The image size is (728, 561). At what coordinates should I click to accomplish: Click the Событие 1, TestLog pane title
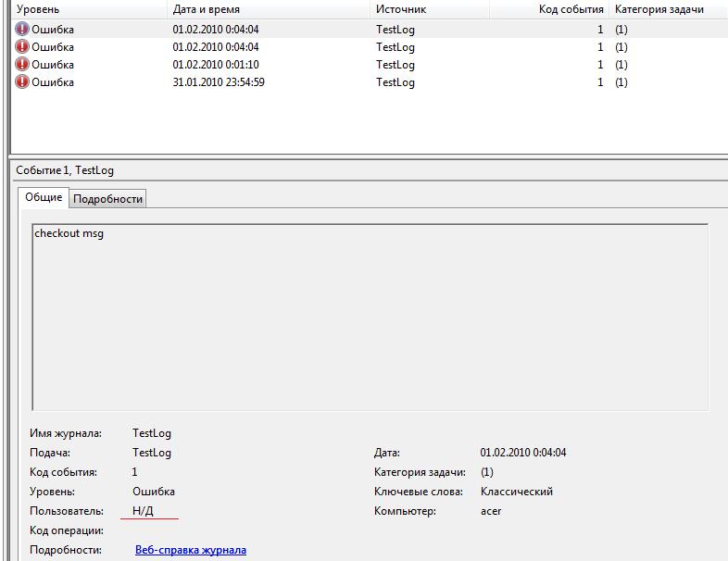pos(65,170)
